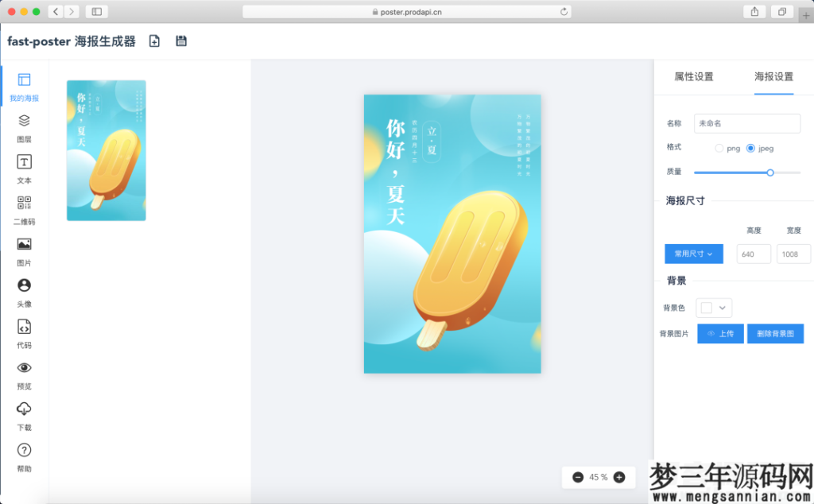Click the 质量 quality slider handle
The width and height of the screenshot is (814, 504).
[x=769, y=172]
